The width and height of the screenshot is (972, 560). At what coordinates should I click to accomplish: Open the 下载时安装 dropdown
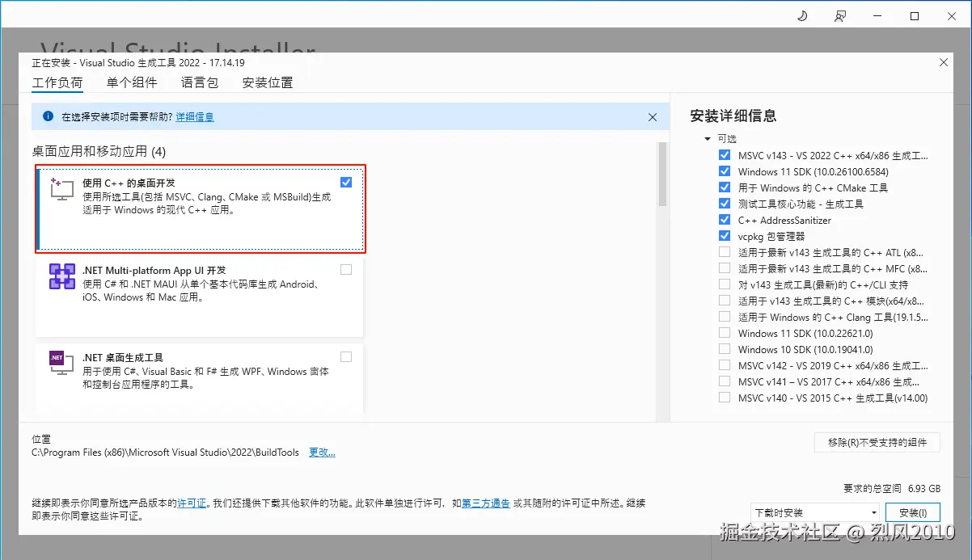click(815, 512)
